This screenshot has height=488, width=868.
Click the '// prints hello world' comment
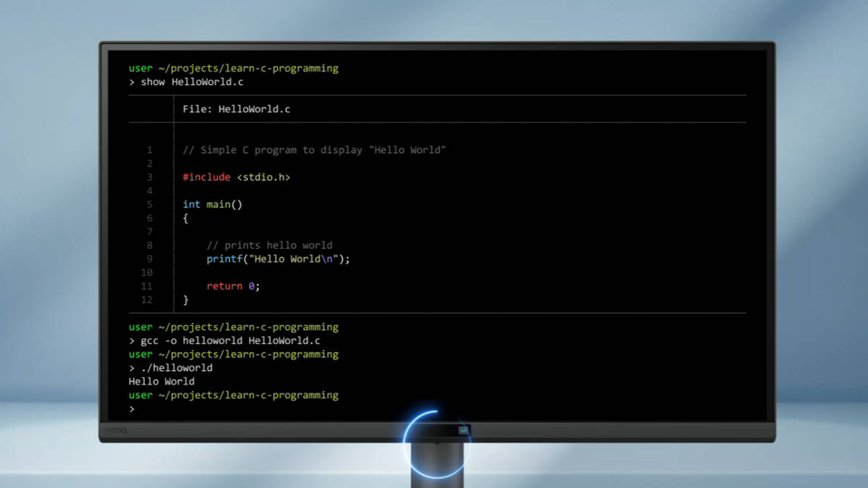[270, 245]
